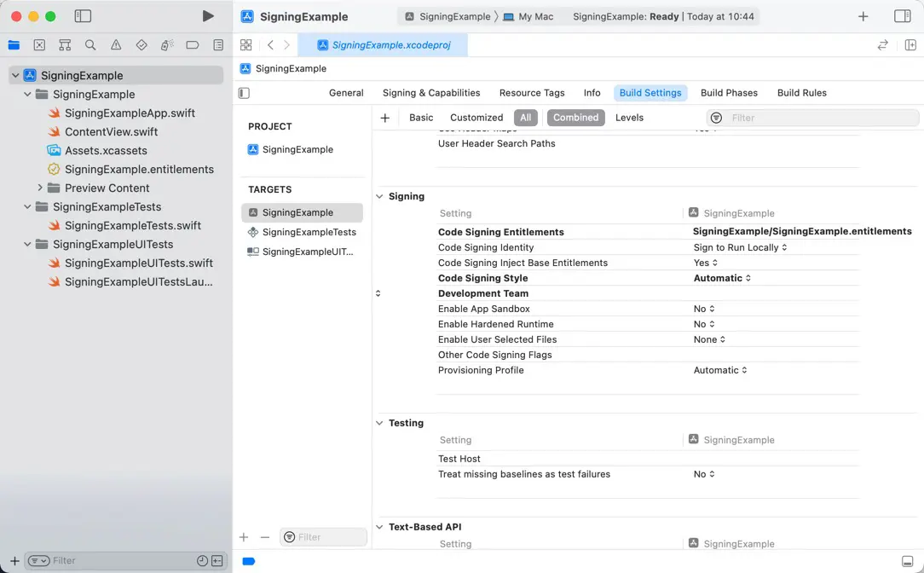Change Enable Hardened Runtime value

(x=704, y=324)
